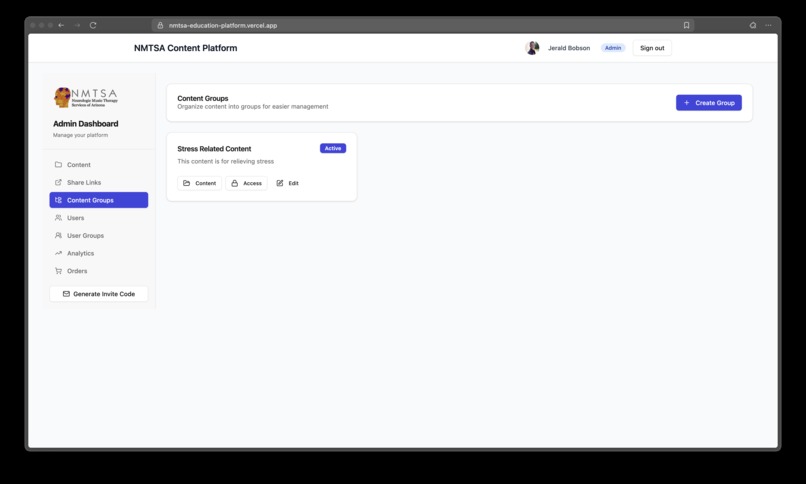Viewport: 806px width, 484px height.
Task: Open Content of the Stress Related Content group
Action: click(x=199, y=183)
